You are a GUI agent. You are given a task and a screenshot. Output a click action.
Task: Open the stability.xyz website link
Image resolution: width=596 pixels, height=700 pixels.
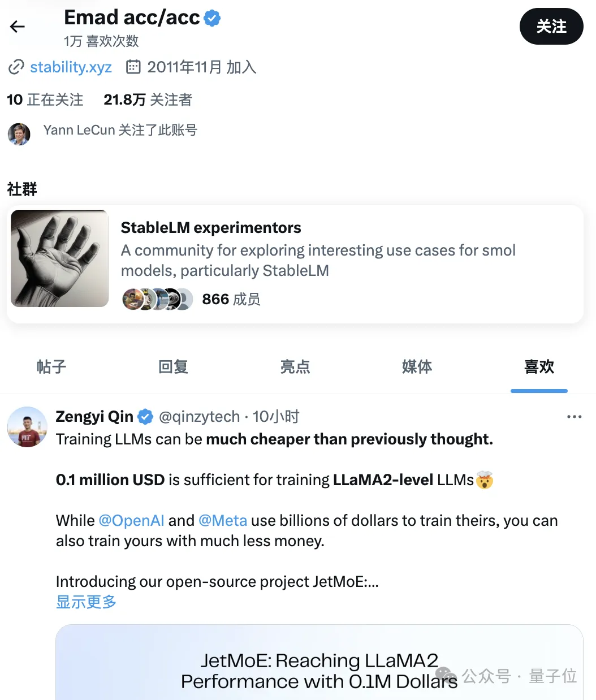coord(71,67)
